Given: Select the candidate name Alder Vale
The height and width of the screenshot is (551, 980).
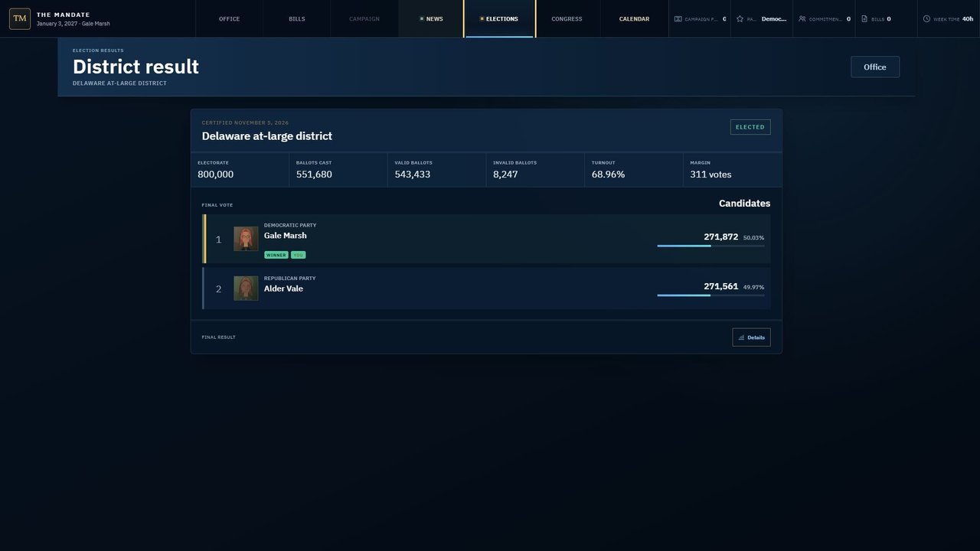Looking at the screenshot, I should [x=283, y=289].
